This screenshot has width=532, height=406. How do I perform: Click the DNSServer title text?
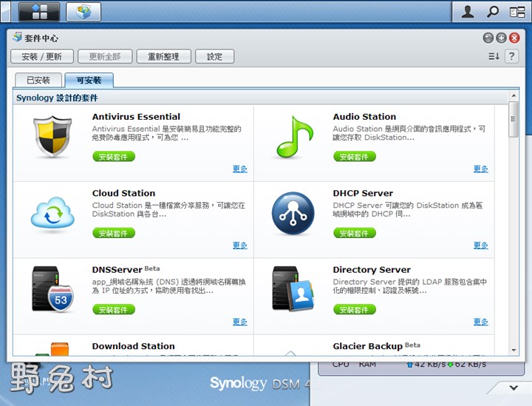pos(117,269)
